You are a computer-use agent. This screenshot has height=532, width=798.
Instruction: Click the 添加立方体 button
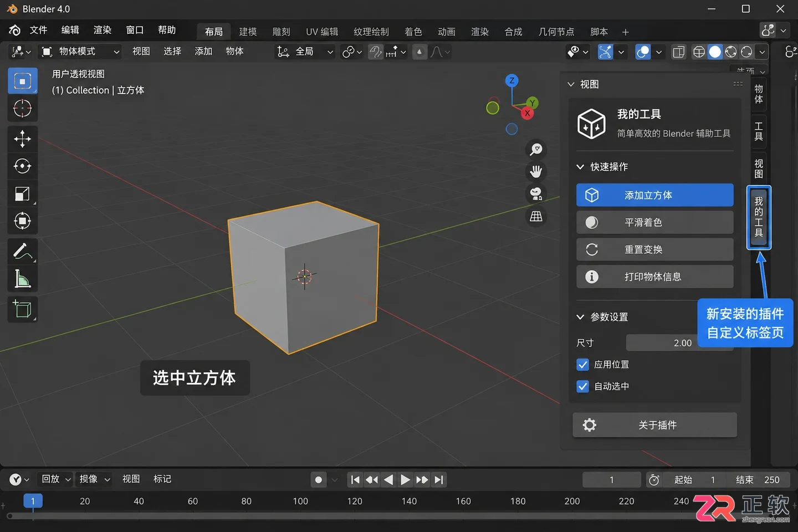[x=654, y=195]
